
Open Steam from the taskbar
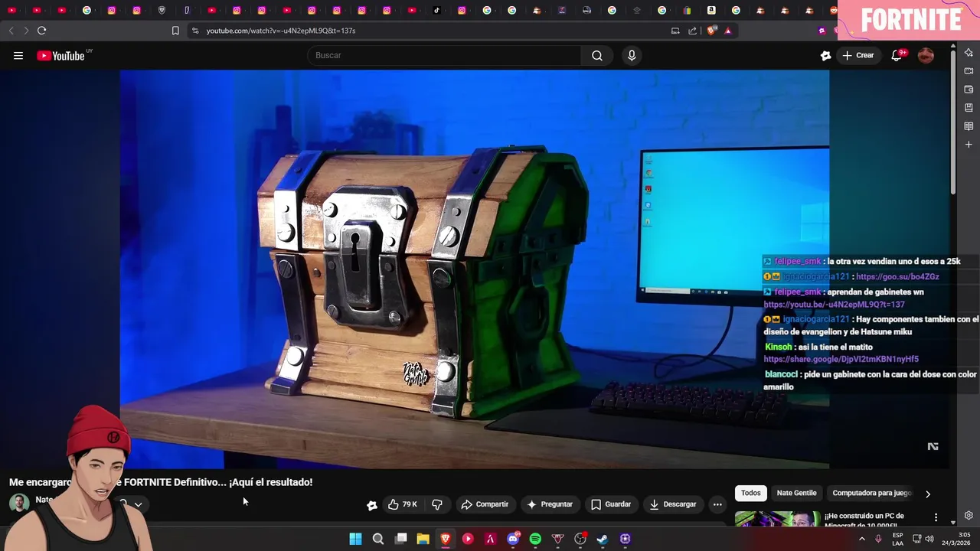tap(603, 539)
